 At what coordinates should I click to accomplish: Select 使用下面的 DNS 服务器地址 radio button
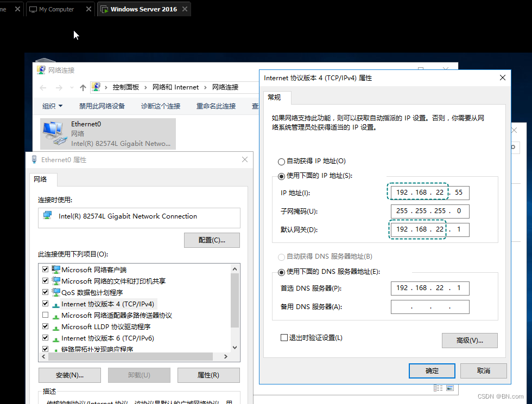(x=281, y=272)
